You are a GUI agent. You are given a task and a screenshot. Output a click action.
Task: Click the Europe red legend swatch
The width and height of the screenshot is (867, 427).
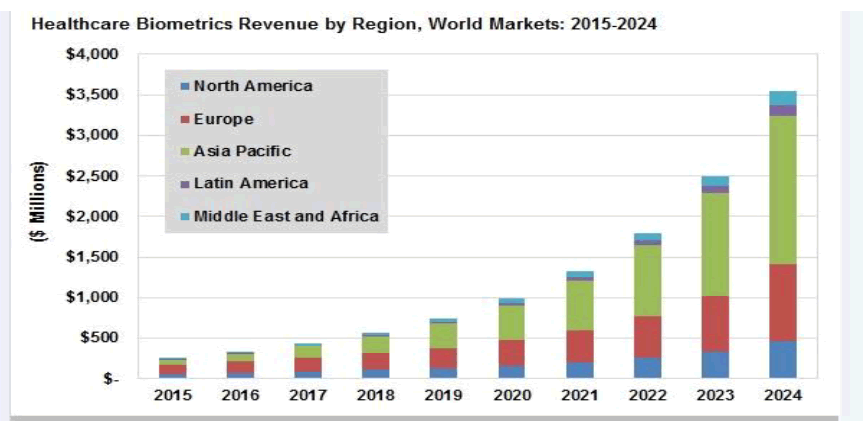point(185,120)
